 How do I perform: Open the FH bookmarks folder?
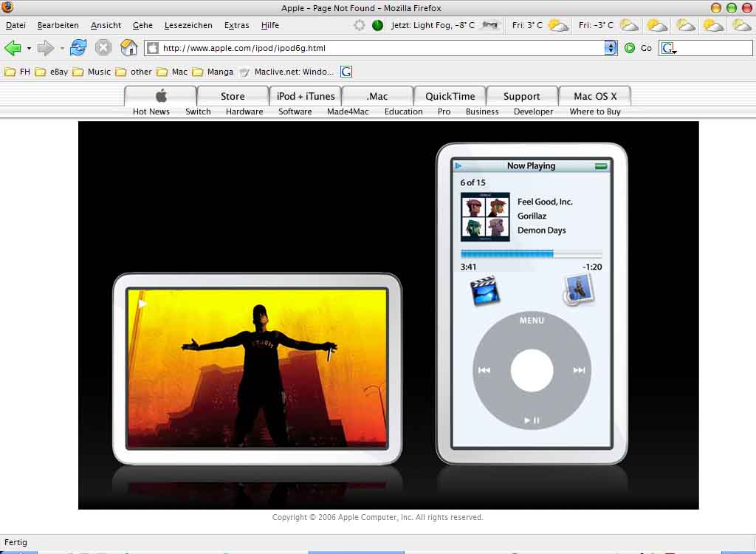click(x=18, y=72)
